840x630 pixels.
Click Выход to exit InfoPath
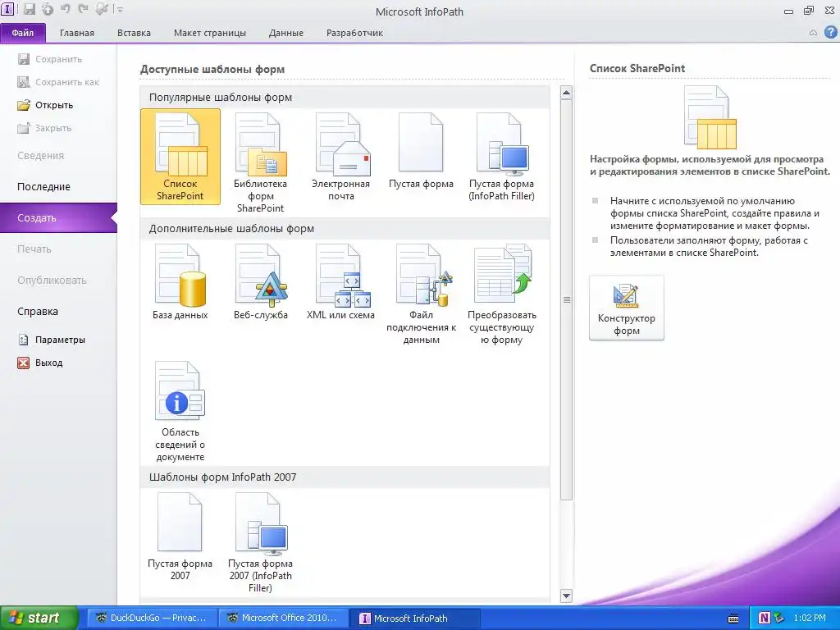58,363
